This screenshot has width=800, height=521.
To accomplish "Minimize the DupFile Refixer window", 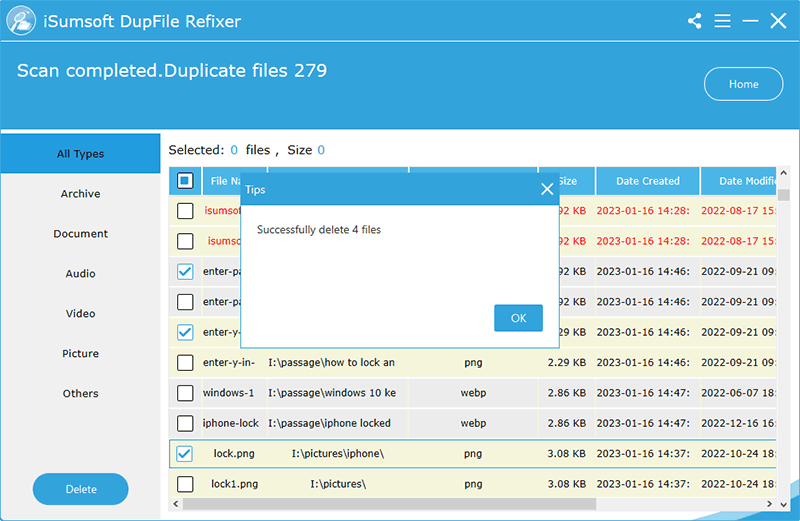I will [750, 21].
